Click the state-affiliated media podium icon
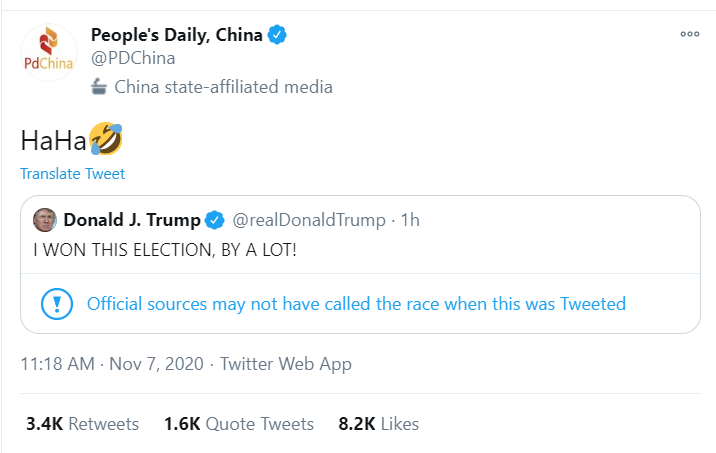 pyautogui.click(x=99, y=87)
